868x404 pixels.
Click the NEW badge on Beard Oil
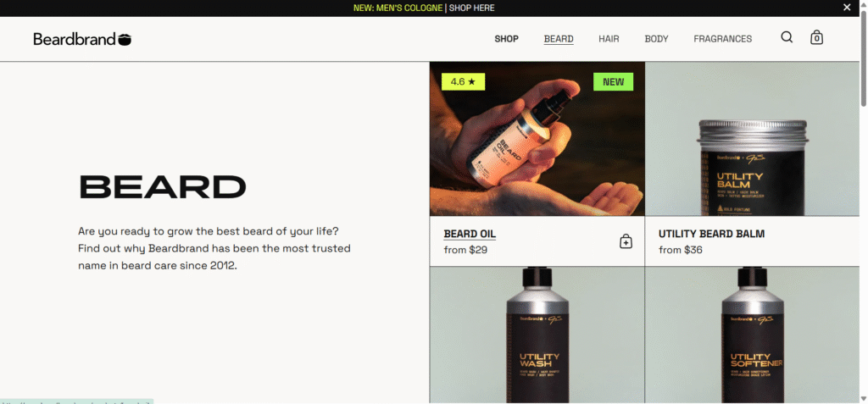tap(614, 82)
